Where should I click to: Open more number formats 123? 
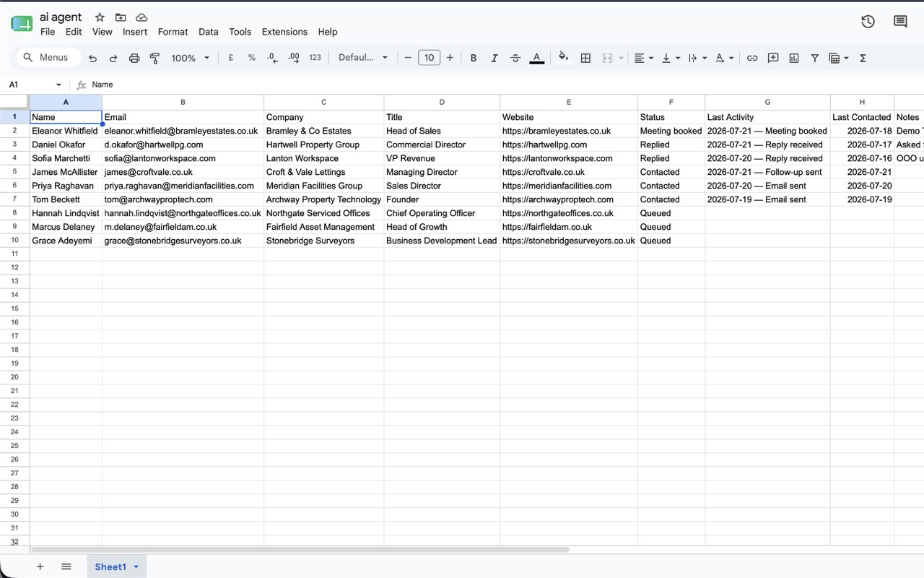(315, 58)
